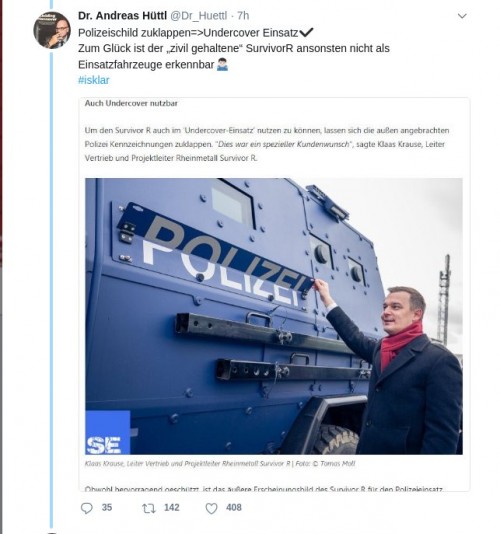Open the @Dr_Huettl handle
Image resolution: width=500 pixels, height=534 pixels.
click(x=198, y=16)
